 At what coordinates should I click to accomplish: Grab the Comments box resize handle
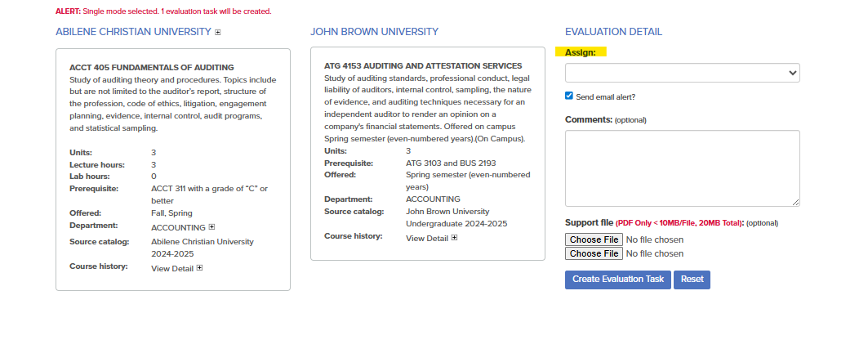tap(795, 202)
